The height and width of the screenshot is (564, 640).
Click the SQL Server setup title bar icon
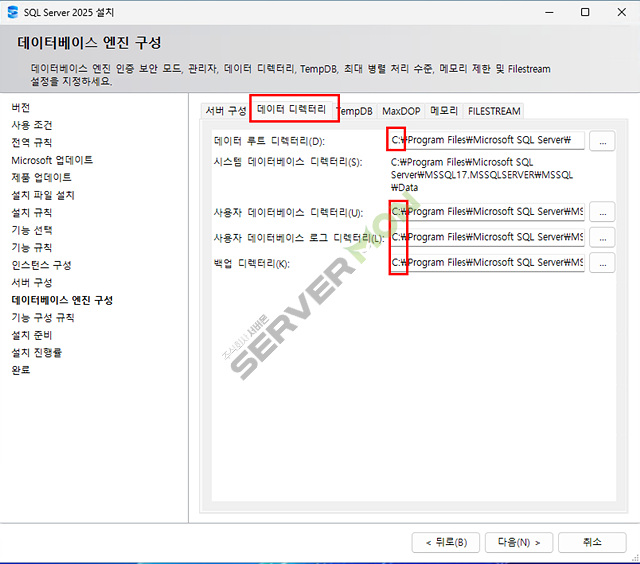tap(13, 12)
